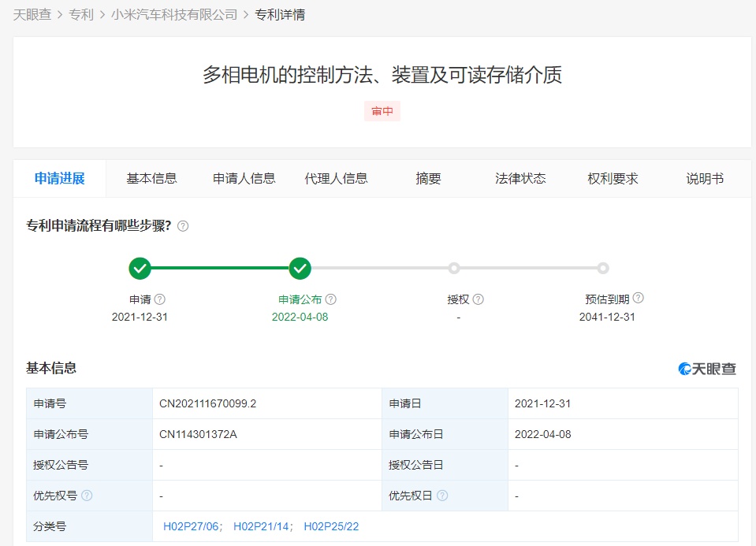Image resolution: width=756 pixels, height=546 pixels.
Task: Click the 申请 date 2021-12-31 under timeline
Action: (140, 317)
